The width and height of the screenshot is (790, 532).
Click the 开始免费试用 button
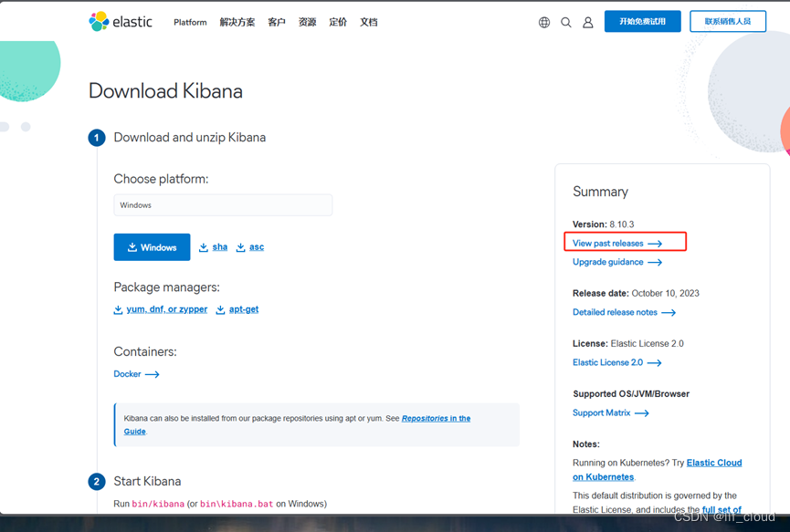tap(642, 21)
